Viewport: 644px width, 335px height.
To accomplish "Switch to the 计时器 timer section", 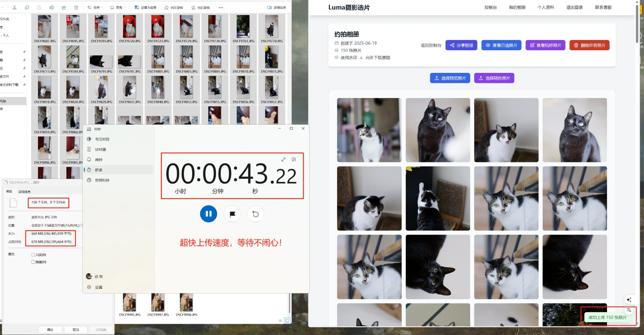I will [100, 150].
